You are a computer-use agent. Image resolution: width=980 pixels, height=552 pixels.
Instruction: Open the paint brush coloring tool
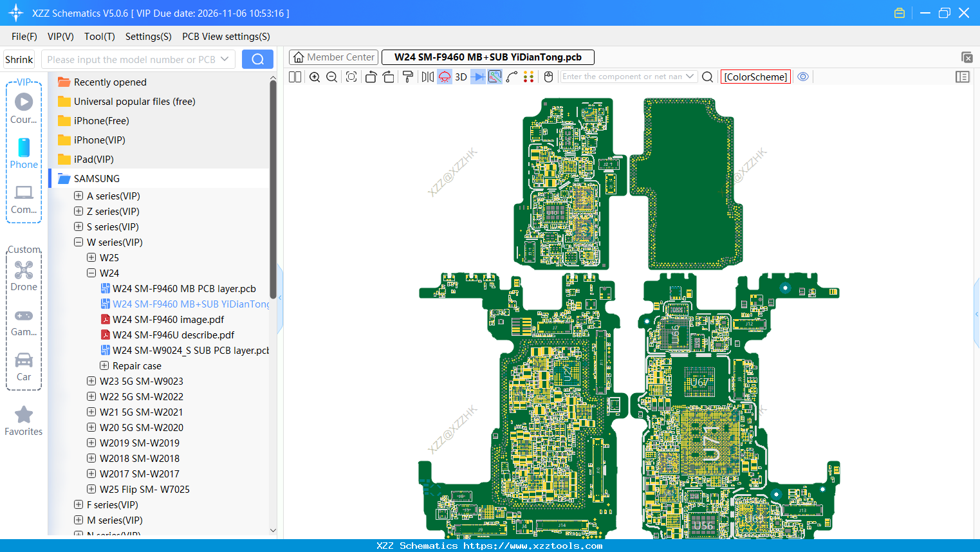point(408,77)
